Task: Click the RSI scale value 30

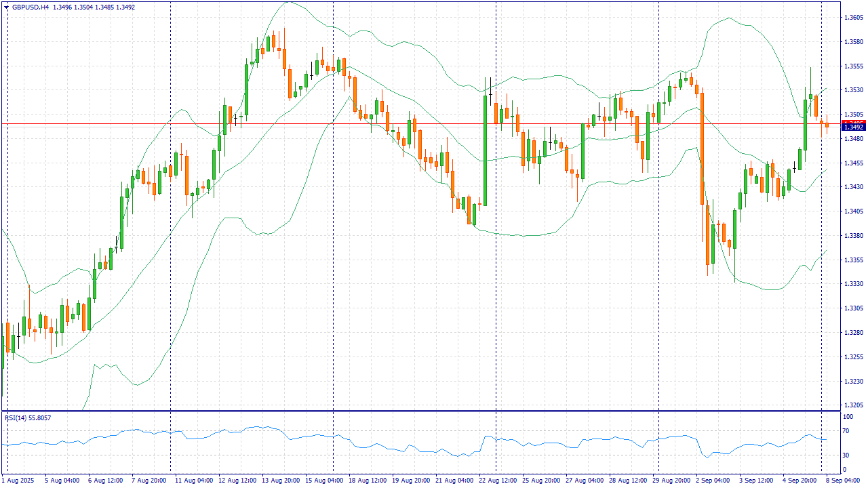Action: pos(846,455)
